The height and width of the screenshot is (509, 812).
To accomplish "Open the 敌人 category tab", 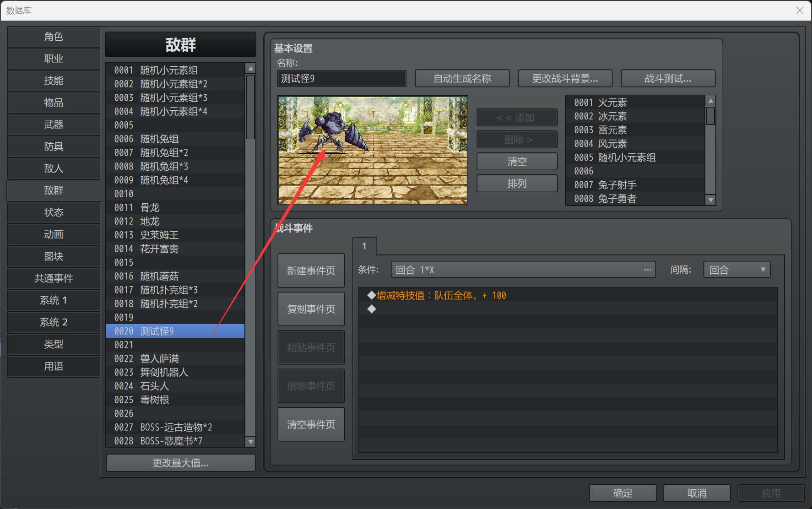I will tap(54, 168).
